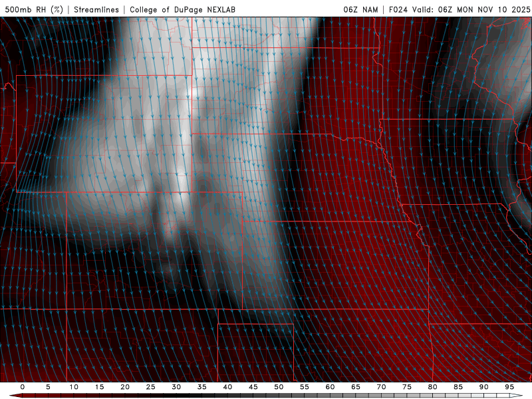Click the '10' value on color scale
Image resolution: width=532 pixels, height=399 pixels.
point(74,387)
